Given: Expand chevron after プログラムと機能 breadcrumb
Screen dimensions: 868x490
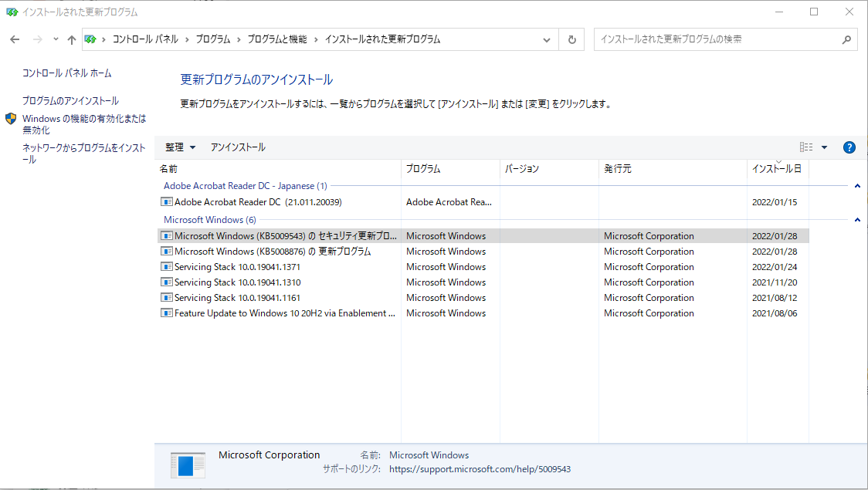Looking at the screenshot, I should tap(316, 39).
